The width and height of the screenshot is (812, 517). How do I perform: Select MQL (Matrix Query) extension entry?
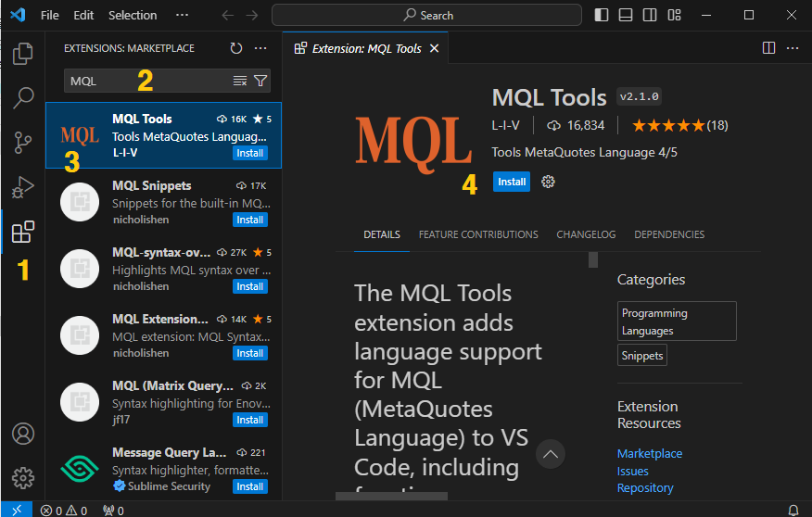pyautogui.click(x=164, y=402)
